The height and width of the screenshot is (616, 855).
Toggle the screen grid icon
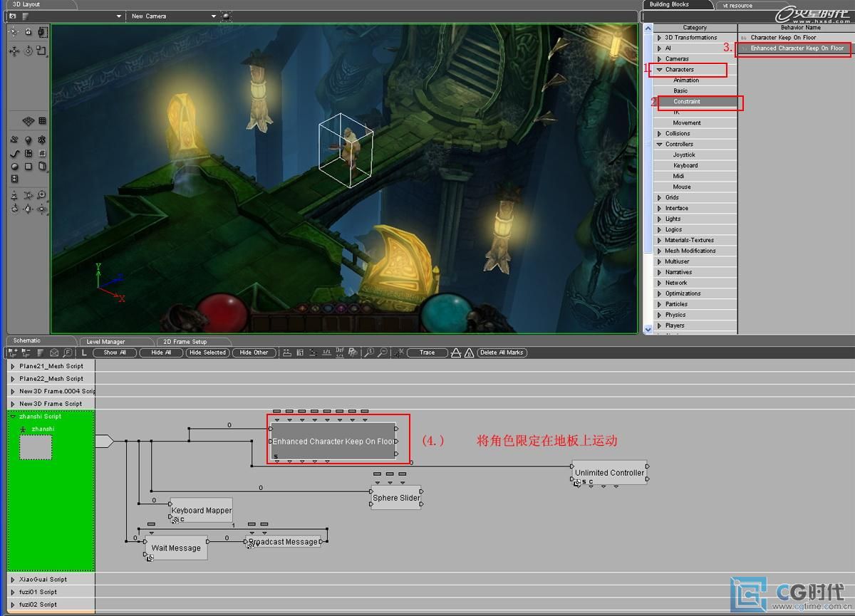(42, 121)
